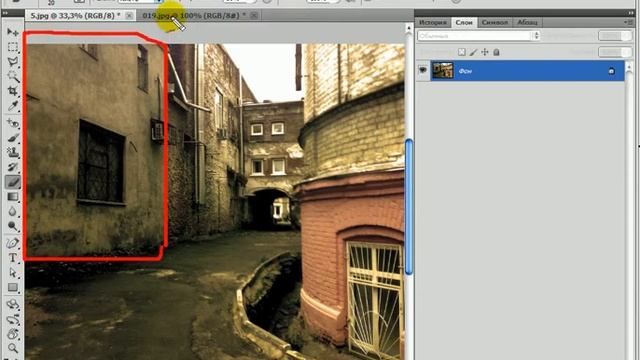
Task: Select the Path Selection arrow tool
Action: coord(13,272)
